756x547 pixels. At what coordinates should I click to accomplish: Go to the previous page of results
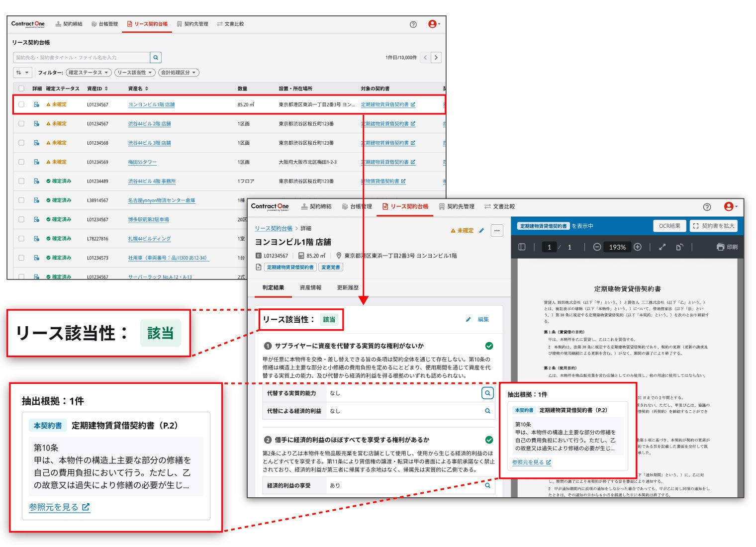(x=426, y=58)
